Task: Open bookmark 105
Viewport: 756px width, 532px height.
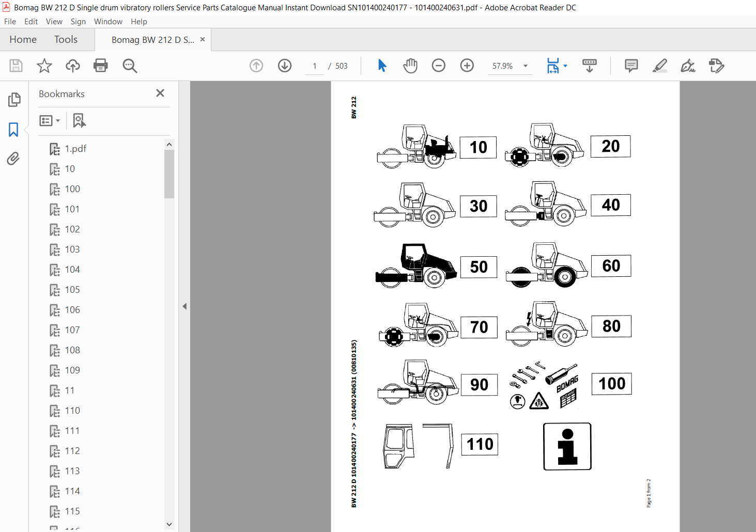Action: click(x=72, y=290)
